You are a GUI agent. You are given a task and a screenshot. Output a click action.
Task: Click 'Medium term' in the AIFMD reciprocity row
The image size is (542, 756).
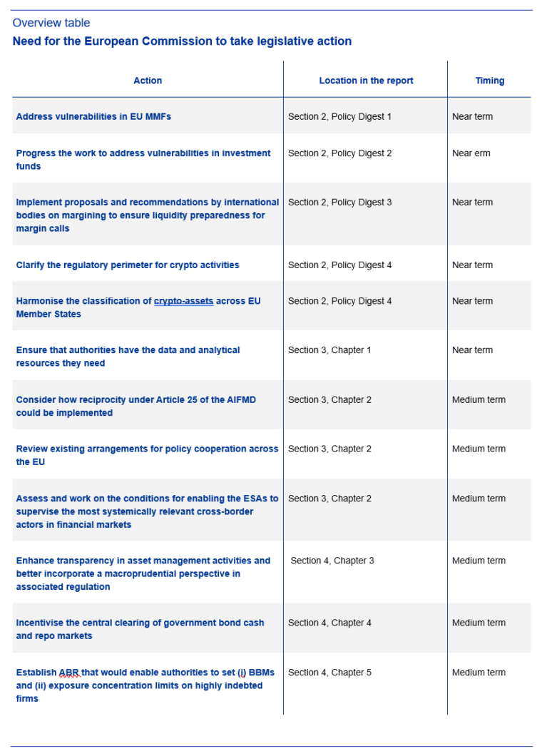tap(479, 400)
